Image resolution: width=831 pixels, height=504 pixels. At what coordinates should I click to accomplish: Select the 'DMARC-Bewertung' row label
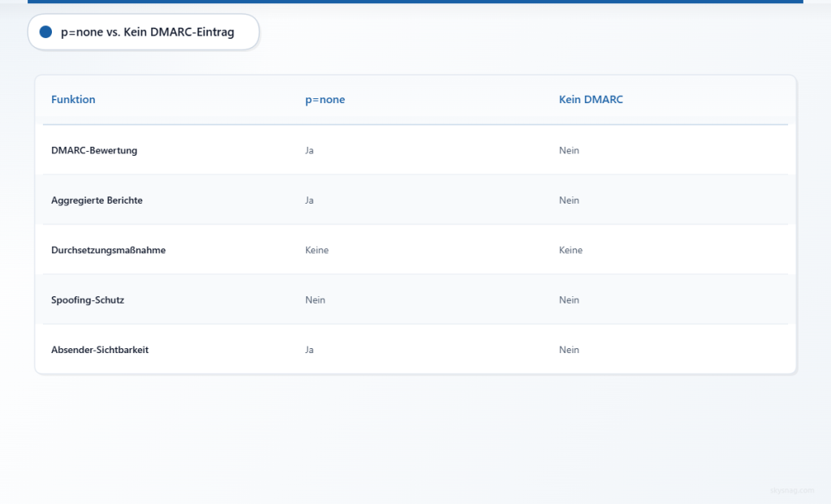(x=94, y=150)
